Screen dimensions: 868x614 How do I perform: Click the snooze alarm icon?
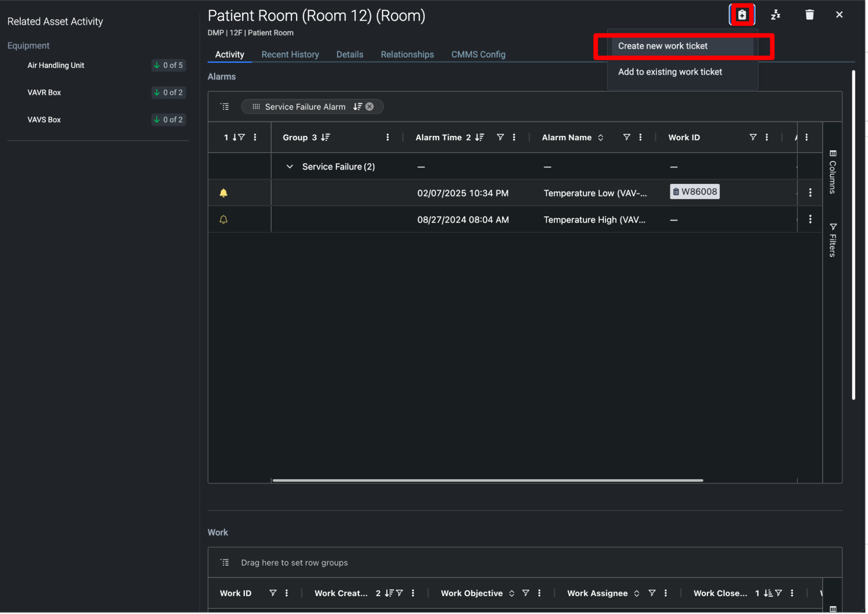coord(775,15)
